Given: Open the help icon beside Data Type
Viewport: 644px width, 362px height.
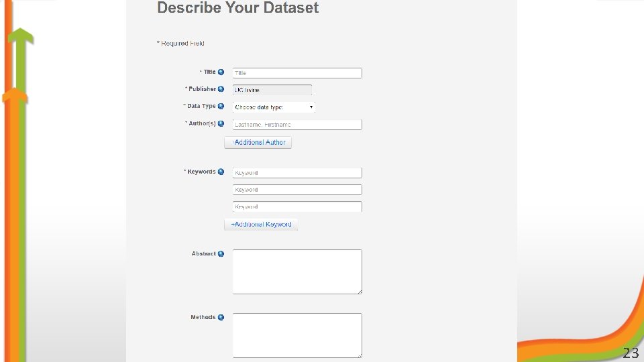Looking at the screenshot, I should (x=221, y=107).
